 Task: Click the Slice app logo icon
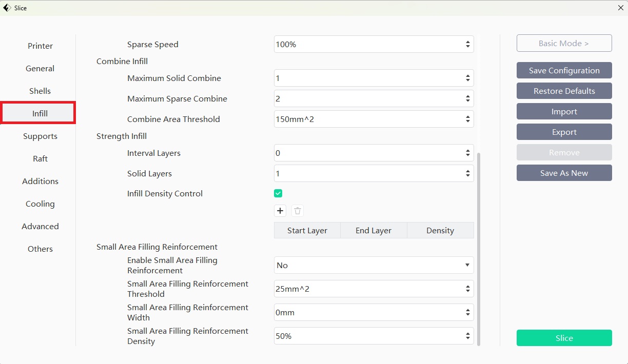(7, 8)
